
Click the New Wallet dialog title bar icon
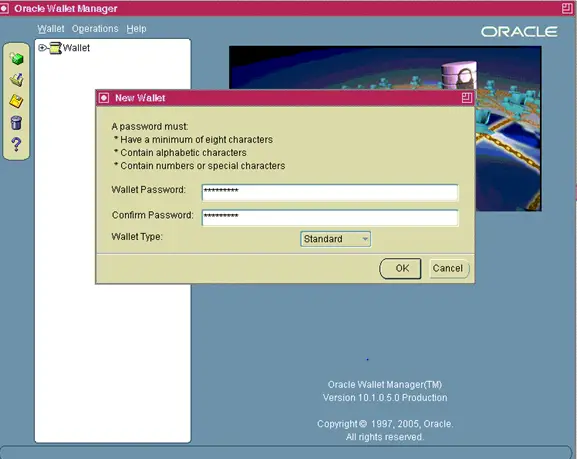104,98
